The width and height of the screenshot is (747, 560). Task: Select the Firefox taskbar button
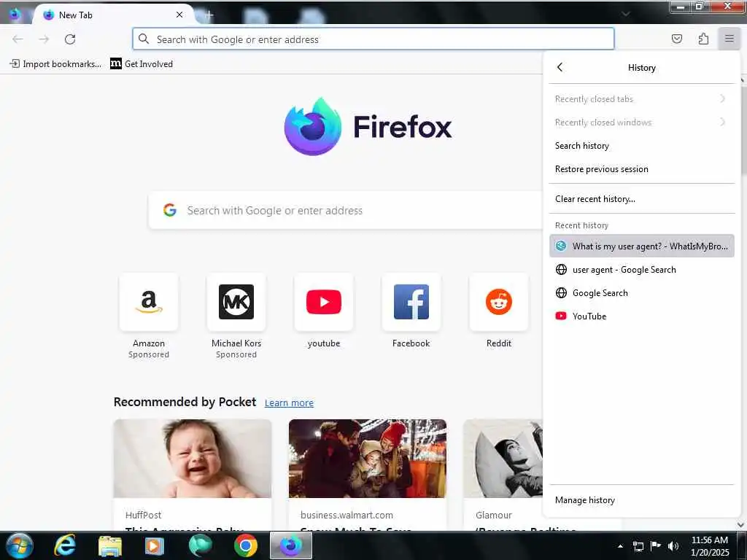pyautogui.click(x=291, y=545)
